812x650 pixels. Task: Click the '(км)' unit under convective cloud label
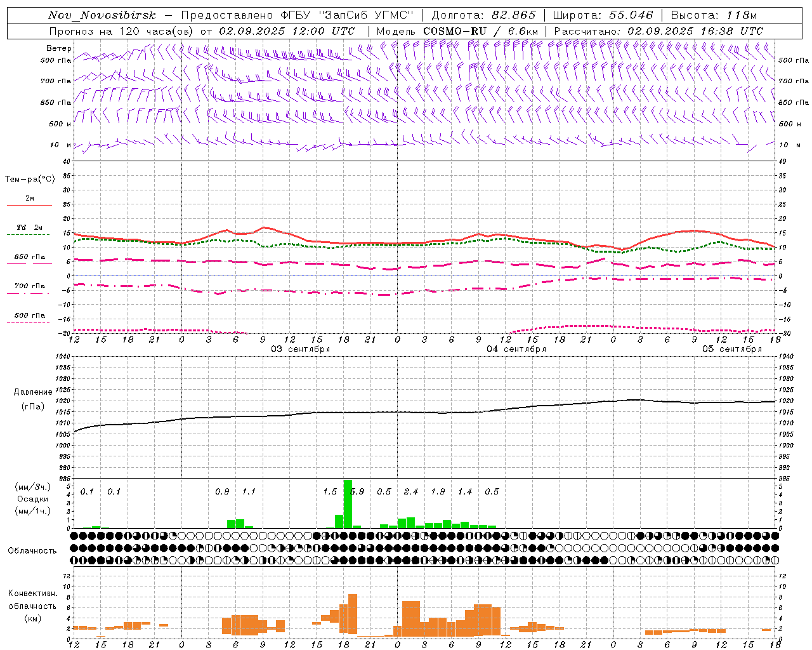[x=33, y=618]
